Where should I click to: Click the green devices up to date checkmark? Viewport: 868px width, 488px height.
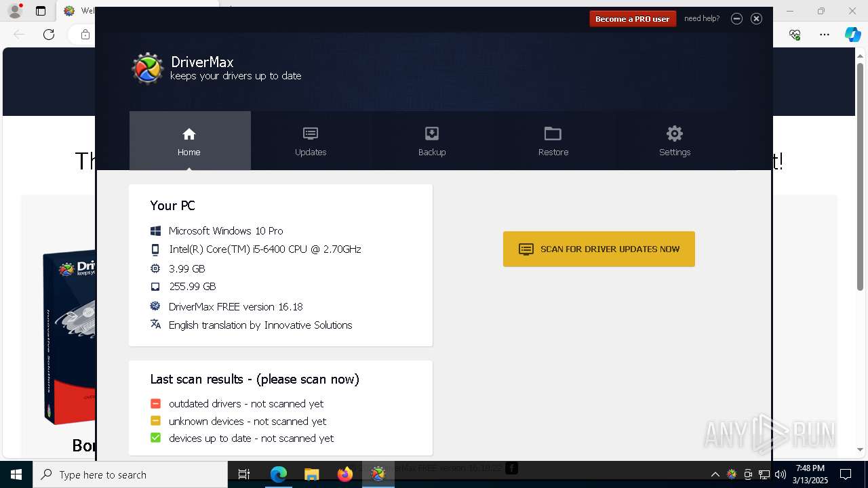pos(155,438)
